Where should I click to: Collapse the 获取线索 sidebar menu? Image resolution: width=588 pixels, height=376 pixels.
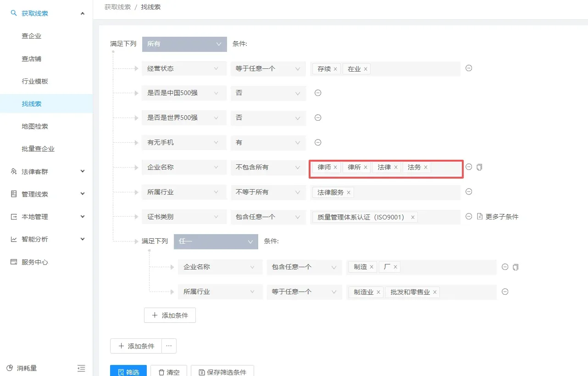(46, 13)
